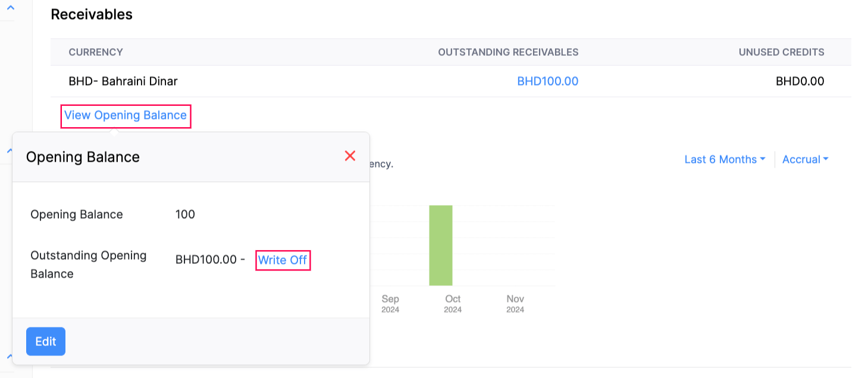Click the CURRENCY column header
The image size is (868, 378).
[96, 52]
